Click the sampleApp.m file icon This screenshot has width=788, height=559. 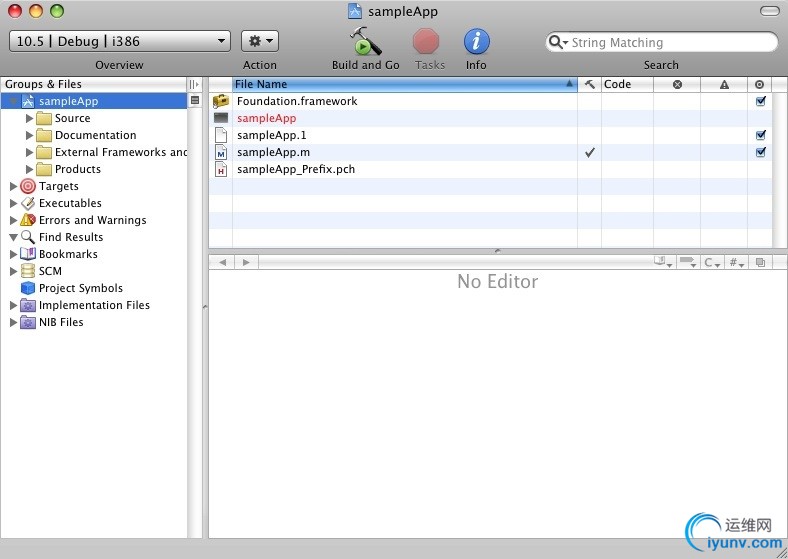coord(221,152)
